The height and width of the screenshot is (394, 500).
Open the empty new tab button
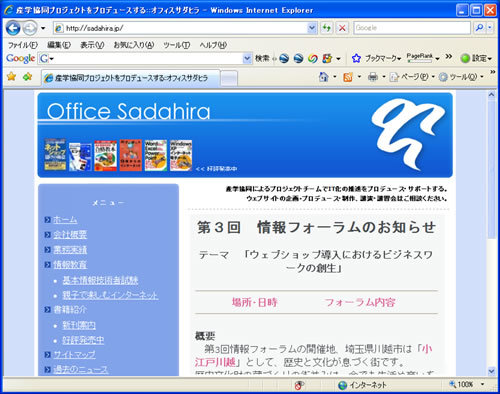[x=229, y=78]
